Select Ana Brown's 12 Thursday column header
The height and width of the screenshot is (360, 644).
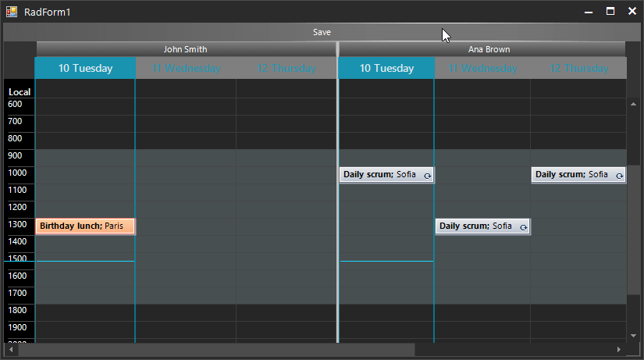pos(578,68)
